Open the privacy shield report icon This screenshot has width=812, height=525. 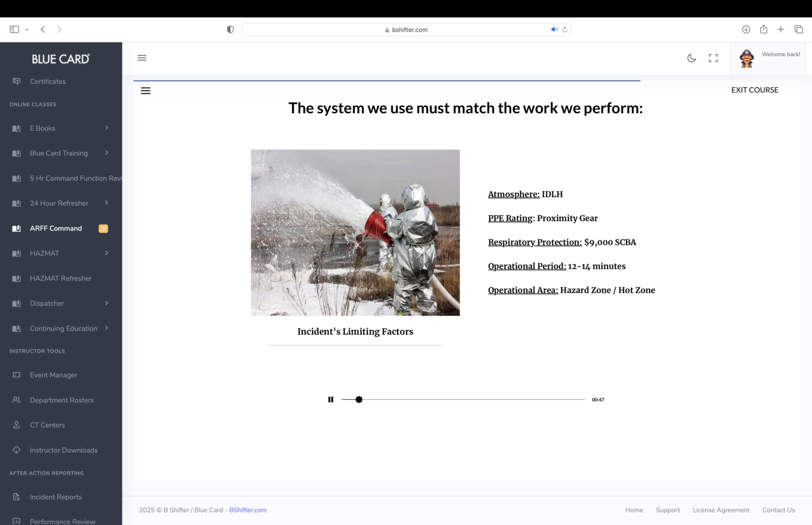coord(230,30)
